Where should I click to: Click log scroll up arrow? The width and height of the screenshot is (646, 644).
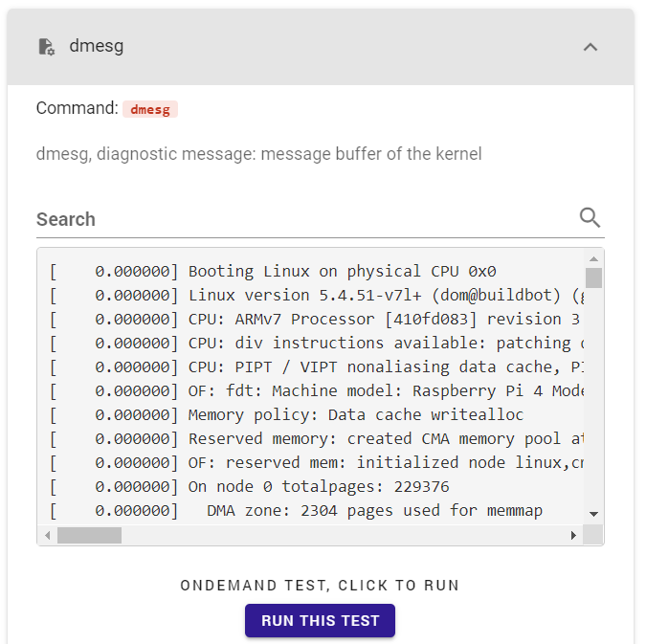[x=593, y=258]
